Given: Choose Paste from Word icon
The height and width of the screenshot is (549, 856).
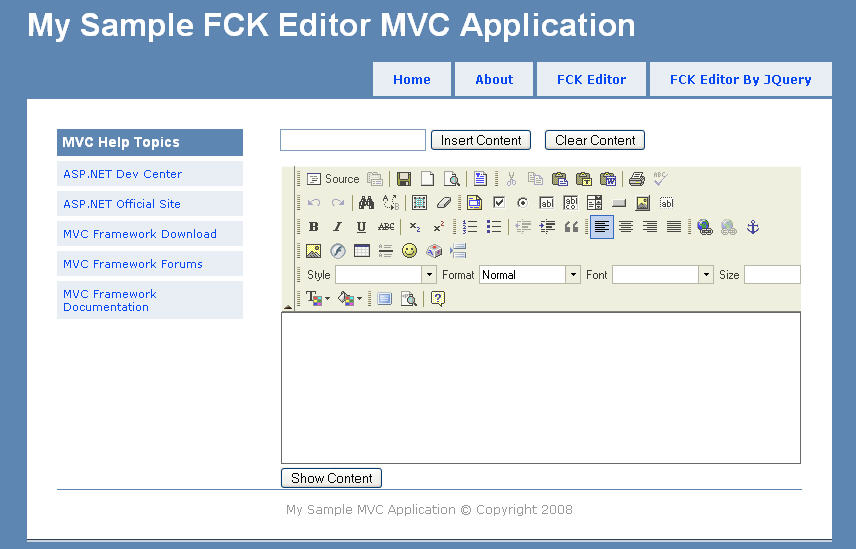Looking at the screenshot, I should click(608, 179).
